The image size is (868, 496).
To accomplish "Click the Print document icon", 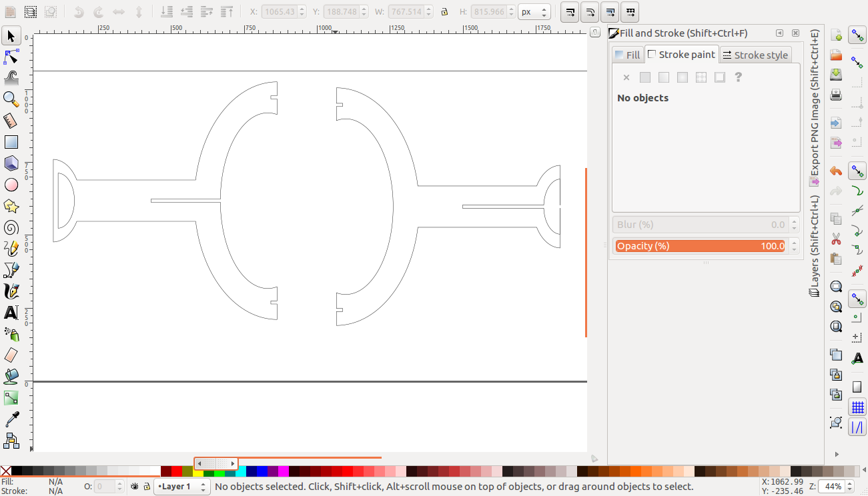I will pyautogui.click(x=836, y=95).
